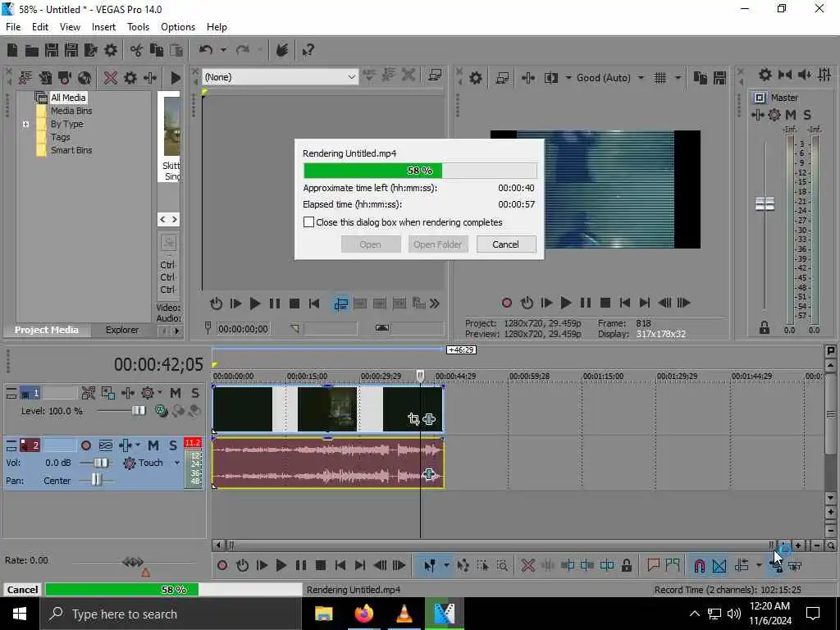The width and height of the screenshot is (840, 630).
Task: Click trimmer timecode field 00:00:00;00
Action: click(x=243, y=328)
